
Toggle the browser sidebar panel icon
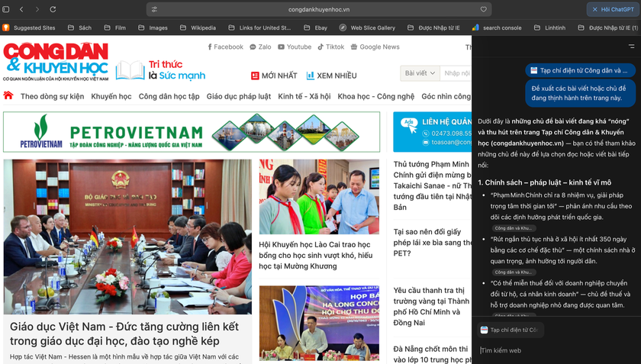(x=6, y=9)
